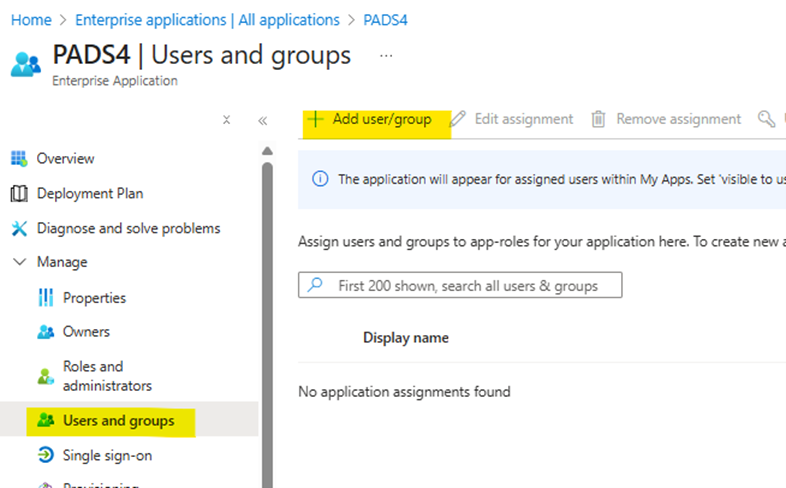Click the sidebar vertical scrollbar thumb
Image resolution: width=786 pixels, height=488 pixels.
point(267,325)
